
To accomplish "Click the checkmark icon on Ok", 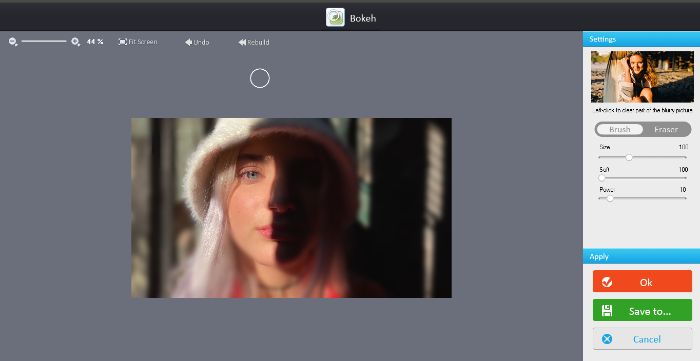I will [x=607, y=282].
